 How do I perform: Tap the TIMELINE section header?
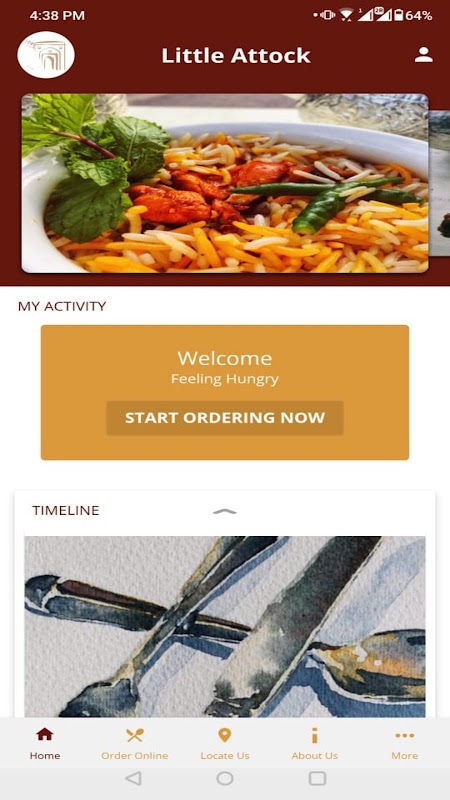66,511
